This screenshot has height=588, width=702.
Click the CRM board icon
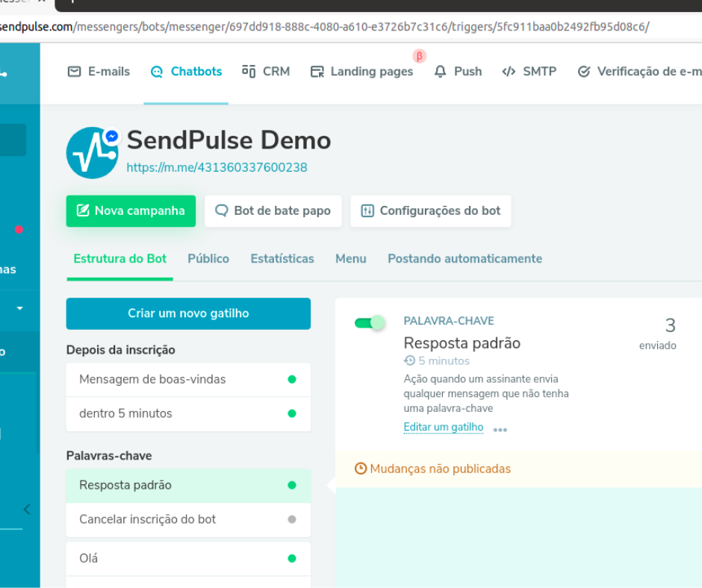point(249,71)
